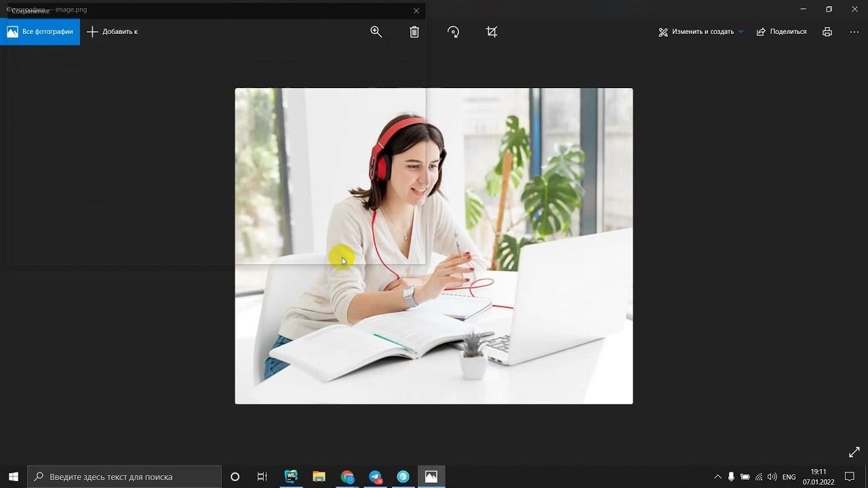The image size is (868, 488).
Task: Switch the ENG input language
Action: coord(789,477)
